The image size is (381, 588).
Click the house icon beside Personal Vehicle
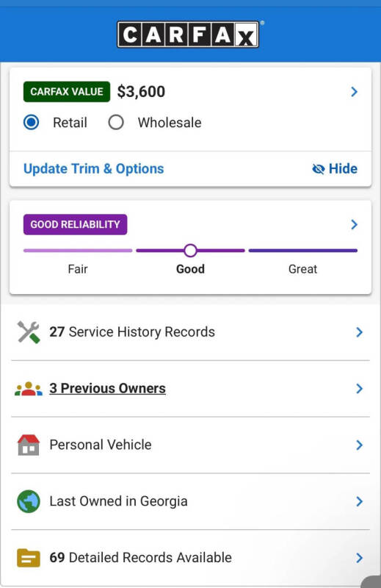pos(29,445)
